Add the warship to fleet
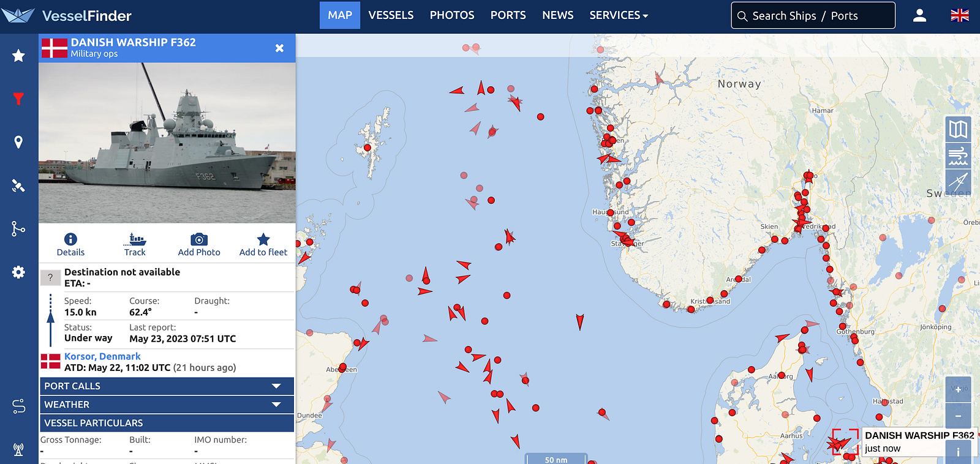980x464 pixels. [x=263, y=245]
